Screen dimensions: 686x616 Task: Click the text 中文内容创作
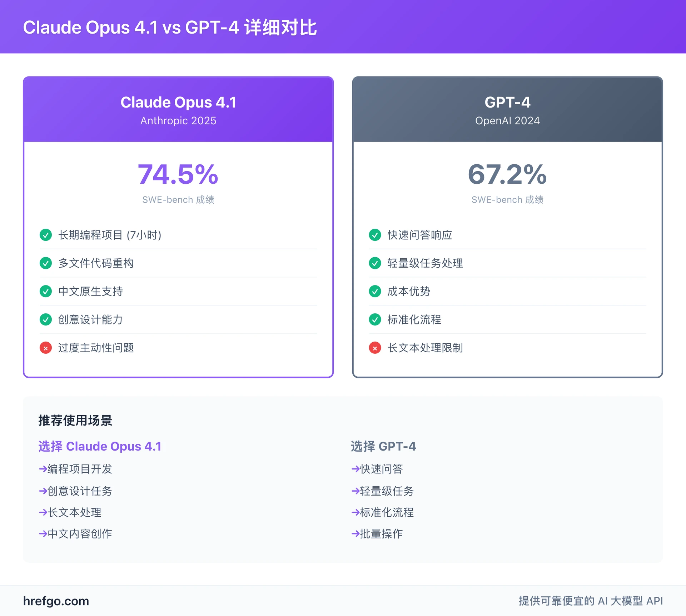click(80, 534)
